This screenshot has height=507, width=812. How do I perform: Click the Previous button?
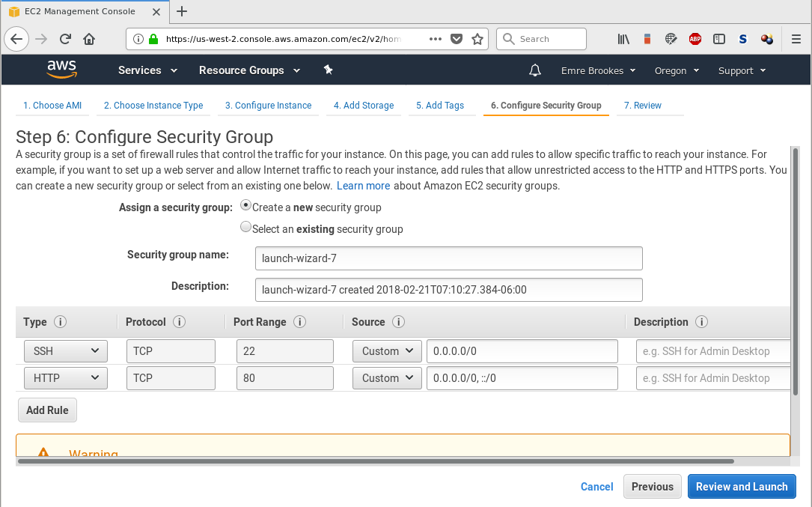(x=653, y=487)
